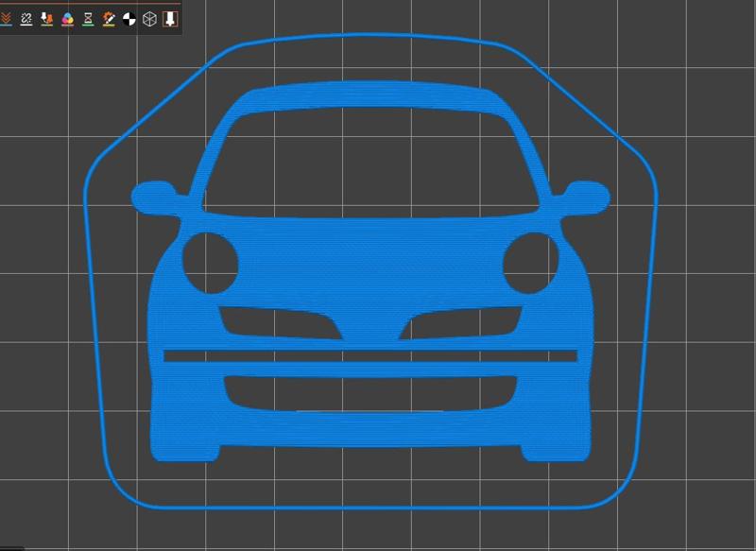Toggle custom G-code pencil icon
Screen dimensions: 756x551
click(x=109, y=18)
